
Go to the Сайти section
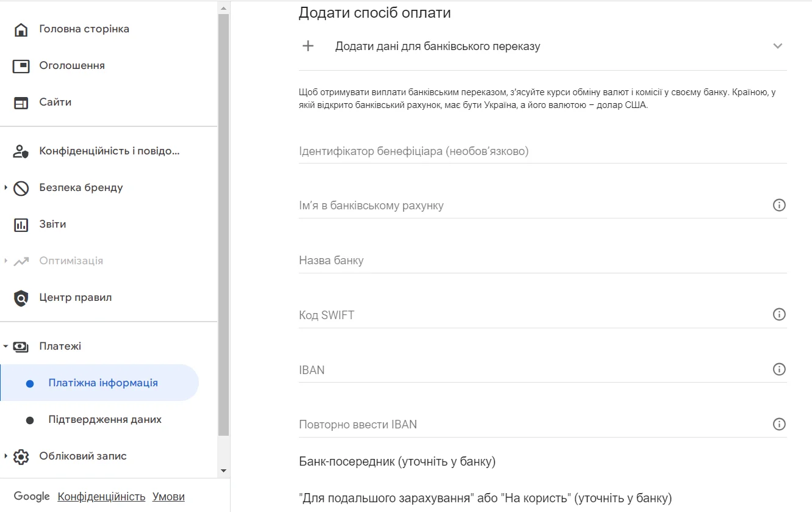point(56,103)
